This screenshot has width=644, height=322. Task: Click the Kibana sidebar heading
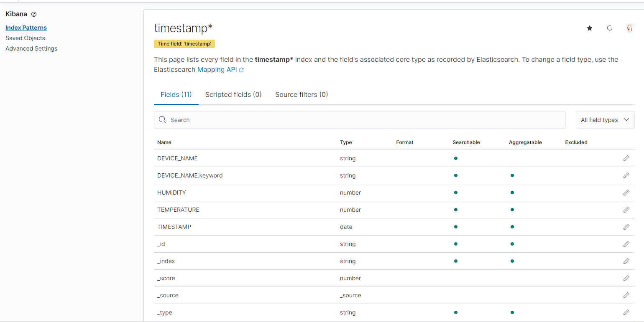(x=16, y=14)
